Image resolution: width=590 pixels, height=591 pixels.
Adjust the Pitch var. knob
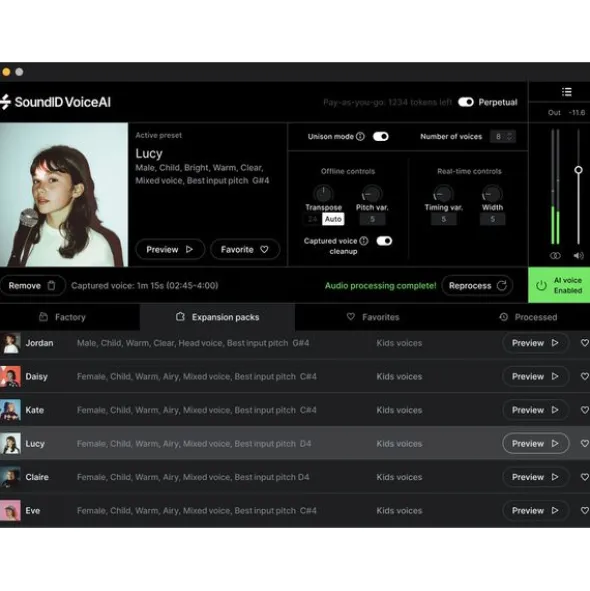tap(372, 194)
